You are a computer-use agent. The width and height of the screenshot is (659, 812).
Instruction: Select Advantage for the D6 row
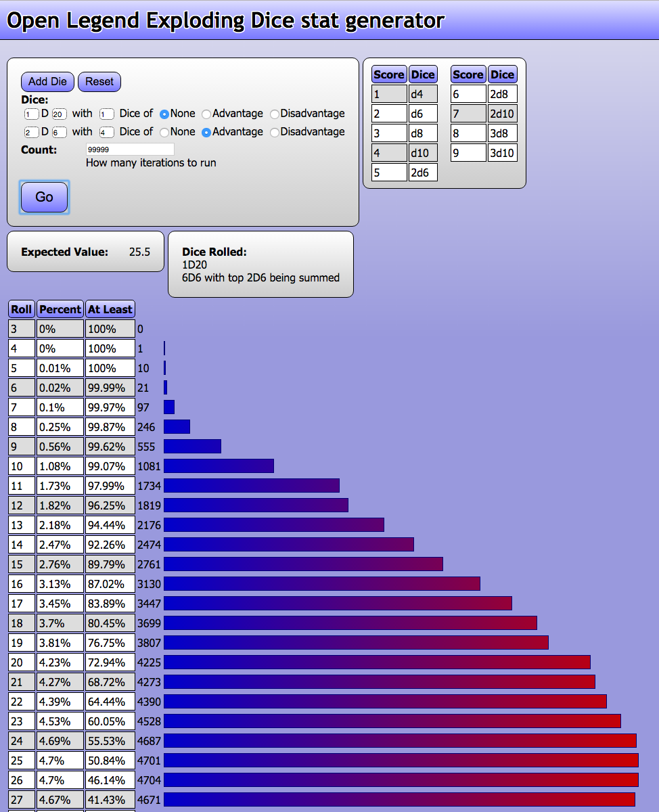click(206, 132)
